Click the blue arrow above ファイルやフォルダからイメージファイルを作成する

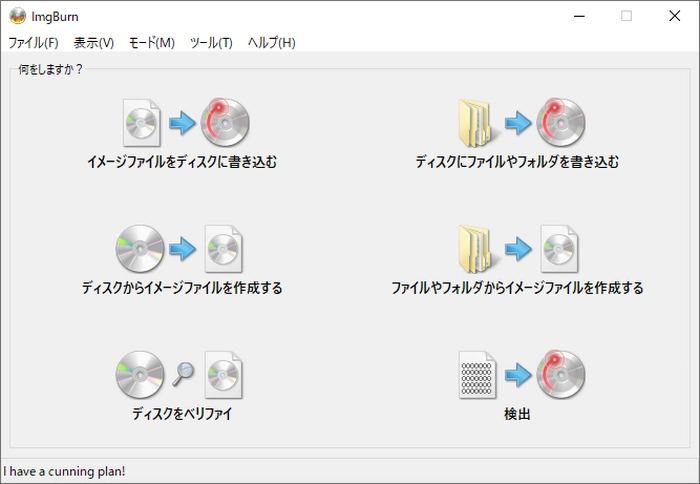[x=518, y=249]
